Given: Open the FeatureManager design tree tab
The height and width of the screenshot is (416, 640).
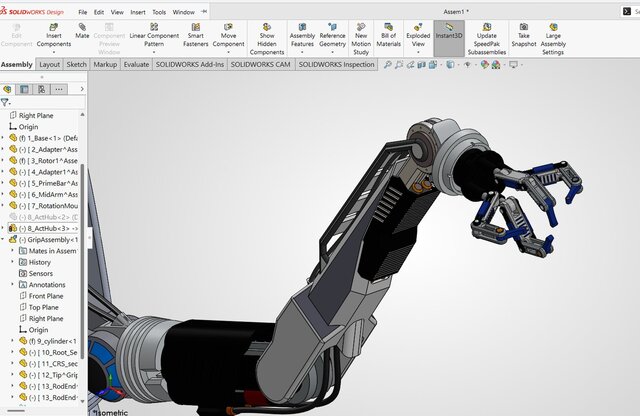Looking at the screenshot, I should pyautogui.click(x=7, y=89).
